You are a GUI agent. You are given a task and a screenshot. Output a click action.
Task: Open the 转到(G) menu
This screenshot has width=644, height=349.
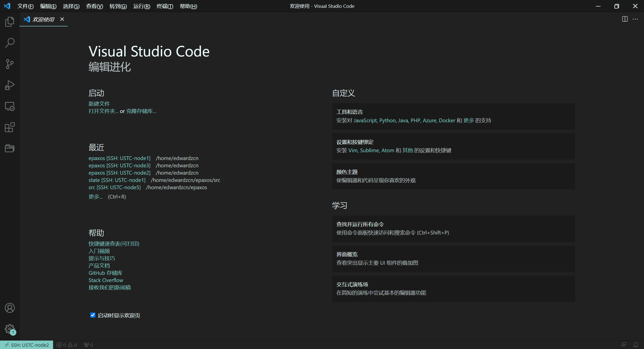118,6
